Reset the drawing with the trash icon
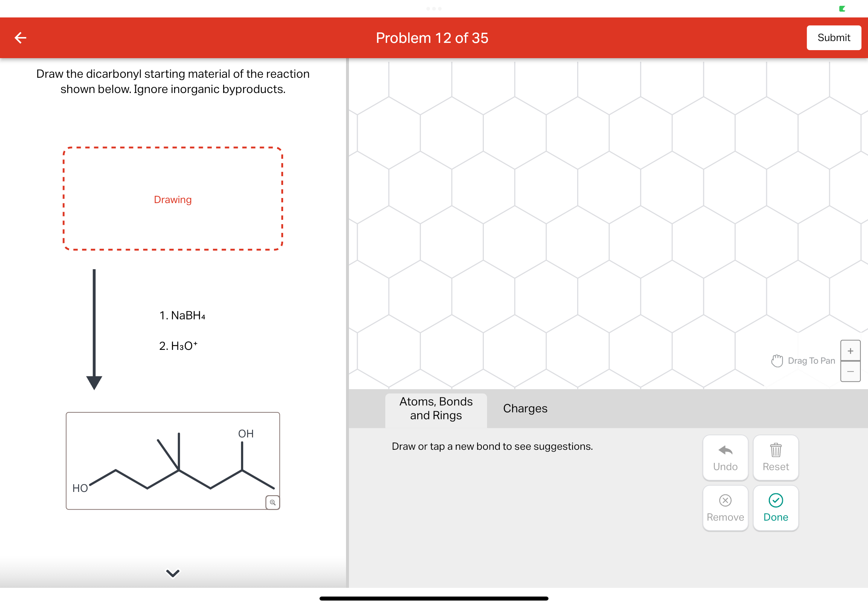The height and width of the screenshot is (606, 868). point(775,457)
